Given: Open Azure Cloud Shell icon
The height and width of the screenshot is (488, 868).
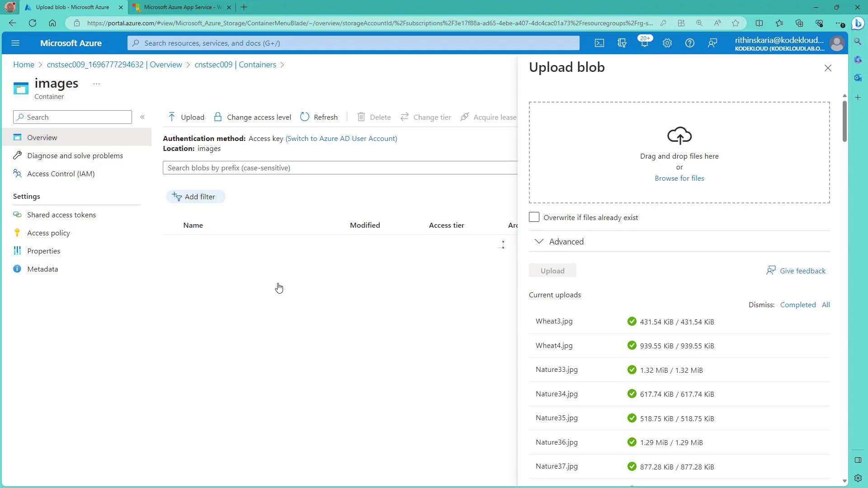Looking at the screenshot, I should pyautogui.click(x=599, y=43).
